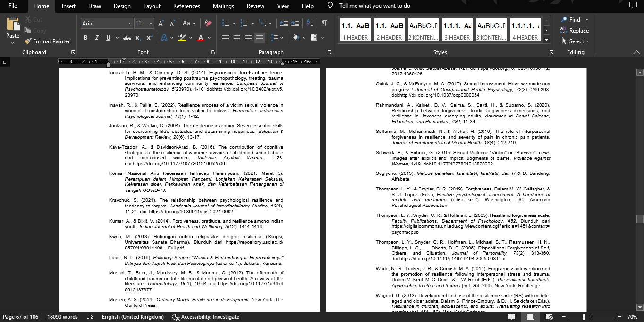Open the Font dialog launcher

[x=213, y=52]
